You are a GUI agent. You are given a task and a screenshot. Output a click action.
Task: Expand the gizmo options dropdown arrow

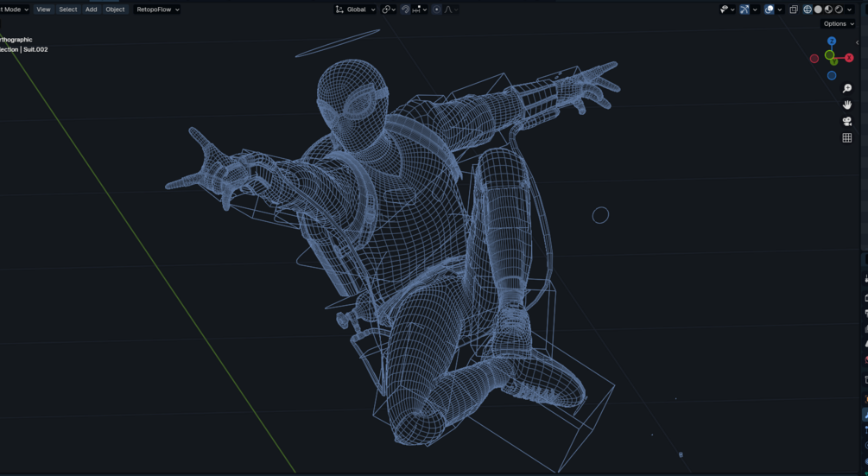(755, 10)
